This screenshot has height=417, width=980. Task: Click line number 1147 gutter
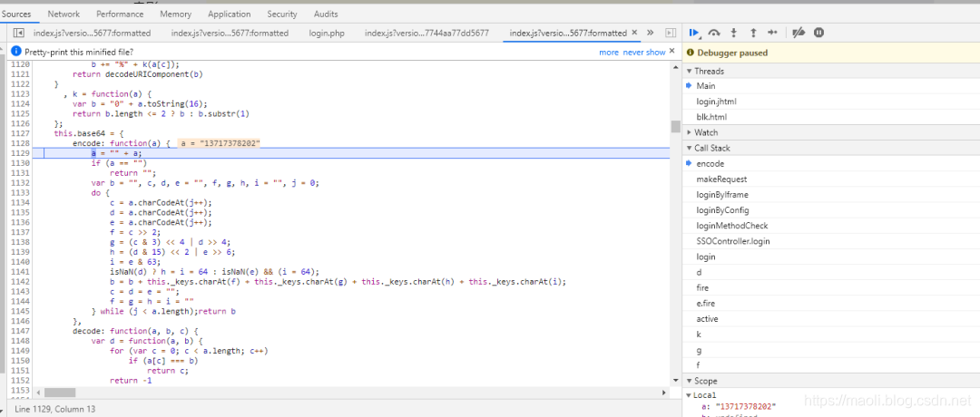19,331
